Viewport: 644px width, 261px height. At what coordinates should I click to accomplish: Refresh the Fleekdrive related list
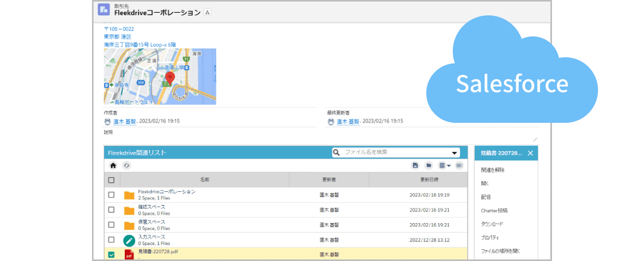pos(126,166)
